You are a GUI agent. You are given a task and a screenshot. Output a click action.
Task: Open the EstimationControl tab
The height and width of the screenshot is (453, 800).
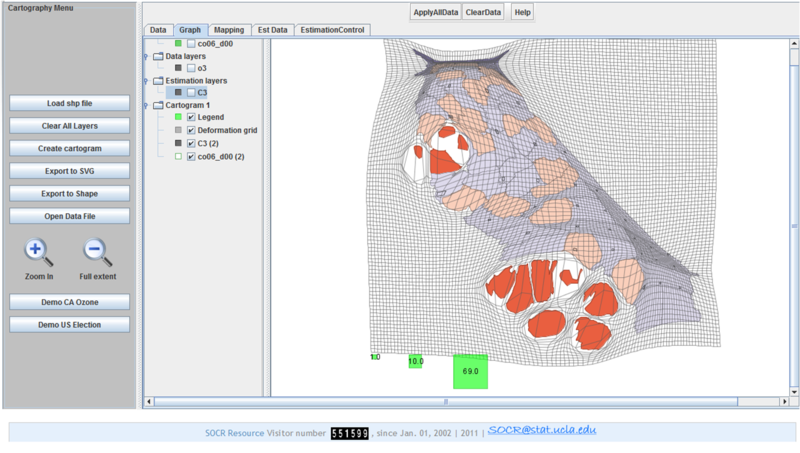(332, 30)
